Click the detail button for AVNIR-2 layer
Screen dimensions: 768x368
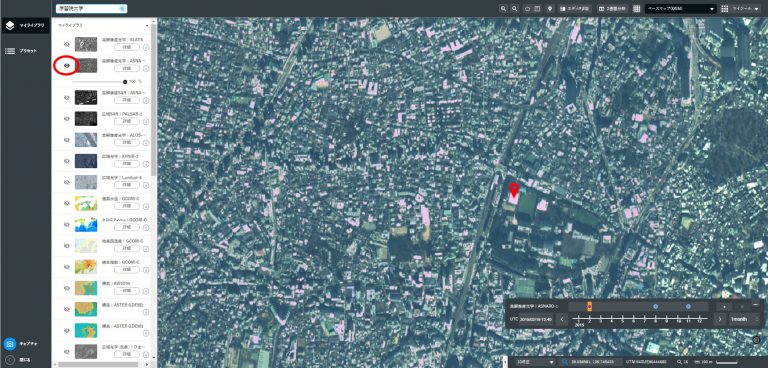pos(127,164)
